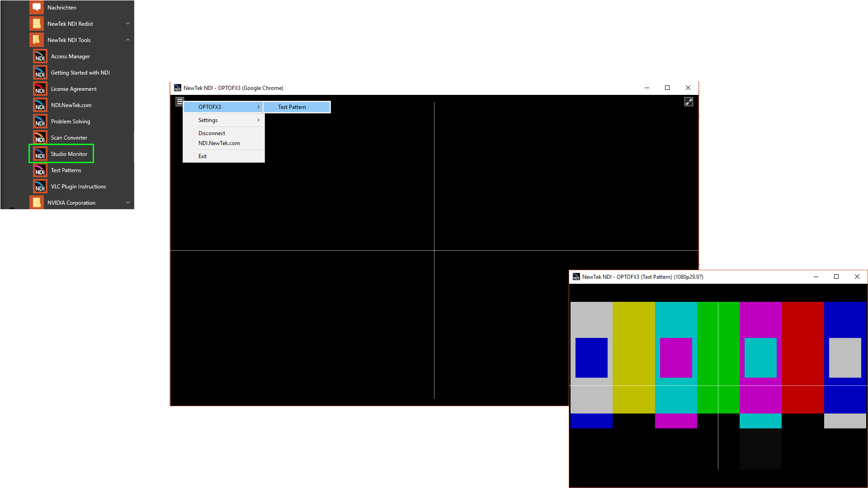Viewport: 868px width, 488px height.
Task: Open the Nachrichten app icon
Action: click(x=37, y=8)
